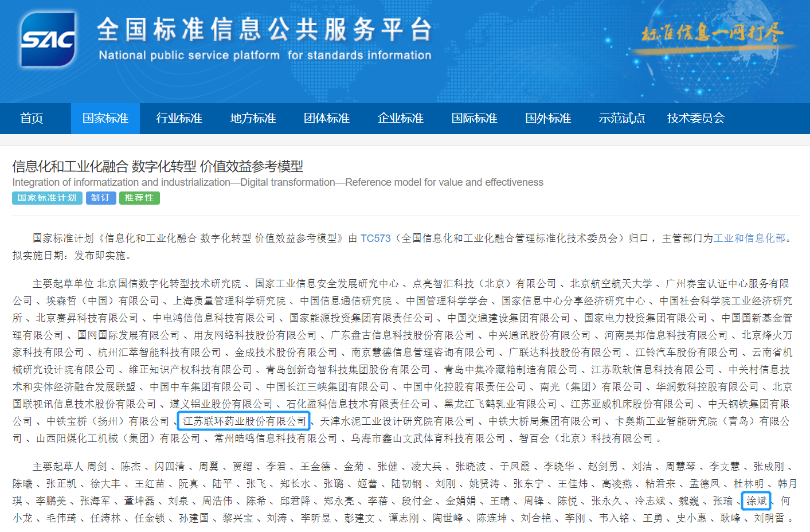Open the 国际标准 navigation item
Image resolution: width=810 pixels, height=532 pixels.
474,119
